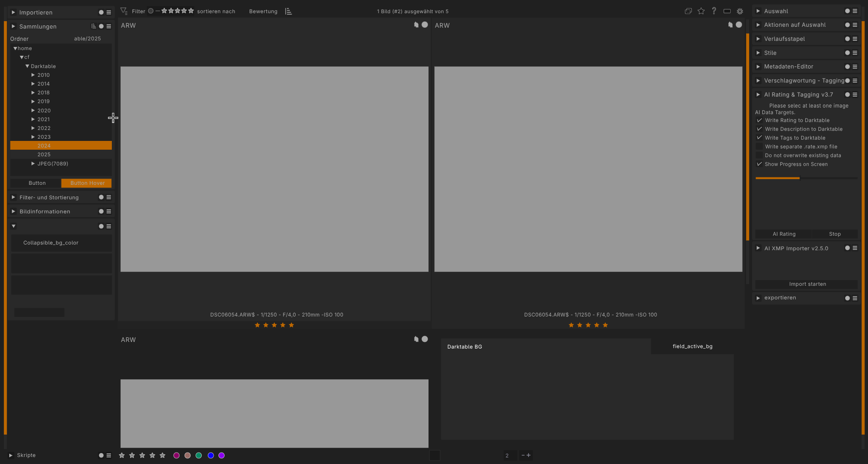Open the Bewertung sort-by dropdown
The image size is (868, 464).
pos(263,11)
